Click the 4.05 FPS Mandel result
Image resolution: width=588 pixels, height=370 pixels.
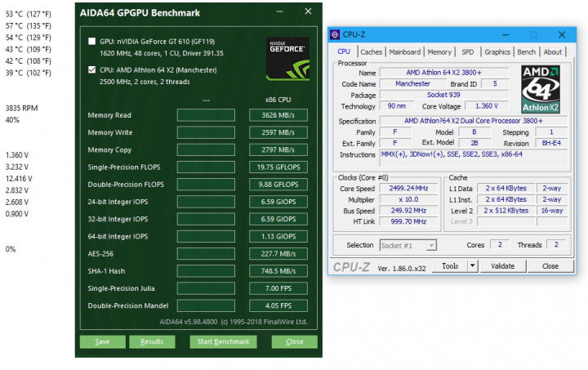(x=278, y=305)
